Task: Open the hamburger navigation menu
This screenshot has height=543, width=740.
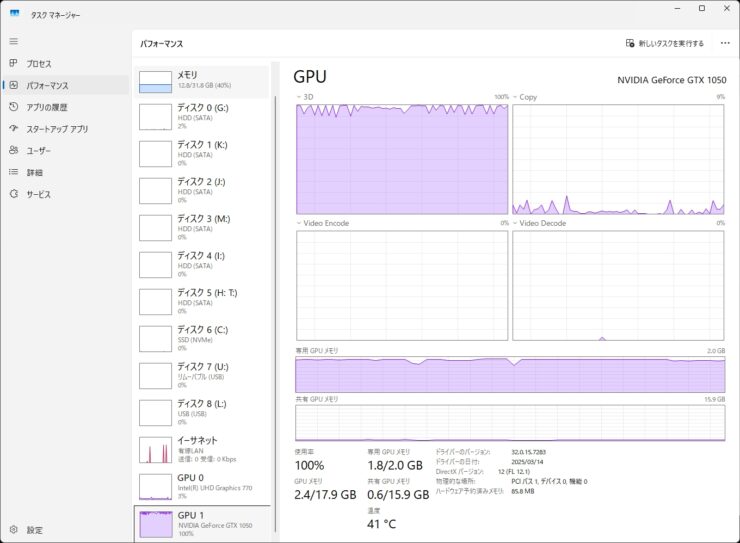Action: coord(14,41)
